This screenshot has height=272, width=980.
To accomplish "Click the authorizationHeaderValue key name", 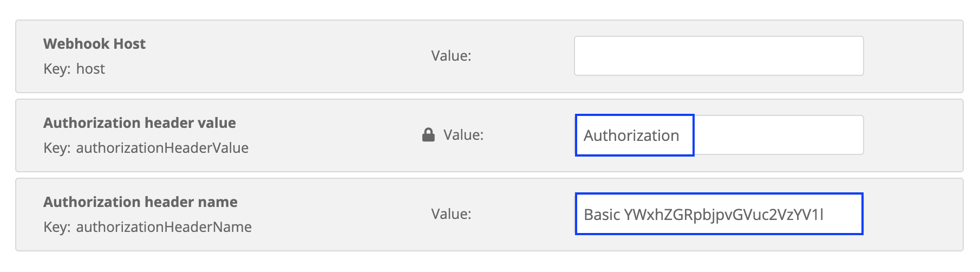I will tap(162, 148).
